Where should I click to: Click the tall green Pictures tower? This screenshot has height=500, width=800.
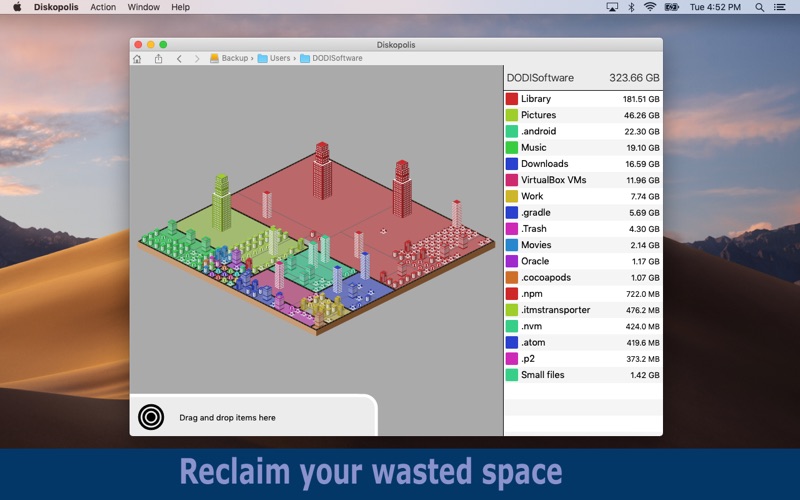click(221, 203)
